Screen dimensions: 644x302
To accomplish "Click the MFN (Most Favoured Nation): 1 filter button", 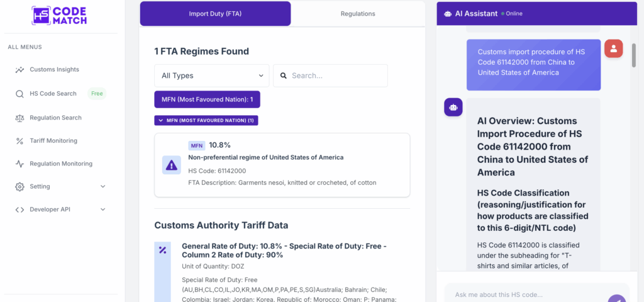I will pyautogui.click(x=207, y=99).
